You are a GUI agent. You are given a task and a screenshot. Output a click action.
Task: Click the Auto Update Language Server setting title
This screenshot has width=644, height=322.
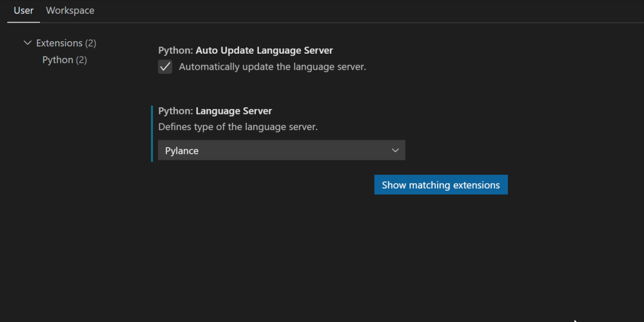coord(245,51)
